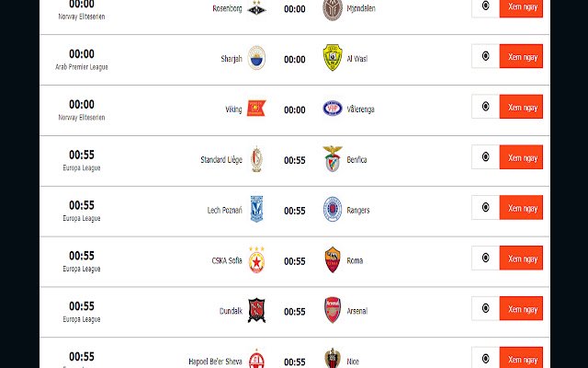Click the Arsenal club crest
The width and height of the screenshot is (588, 368).
[x=333, y=310]
